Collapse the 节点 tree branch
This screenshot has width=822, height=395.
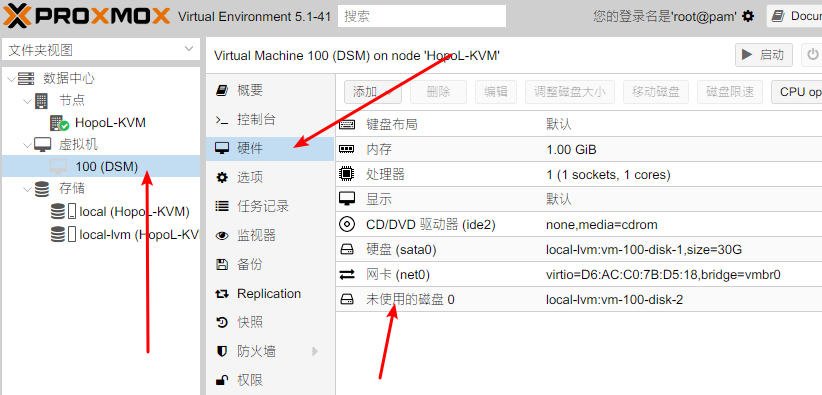[x=27, y=101]
